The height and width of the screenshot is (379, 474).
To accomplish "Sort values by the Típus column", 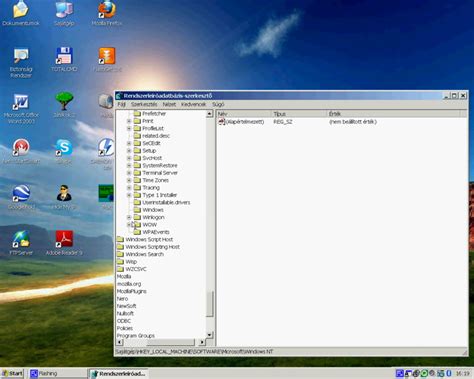I will pos(299,114).
